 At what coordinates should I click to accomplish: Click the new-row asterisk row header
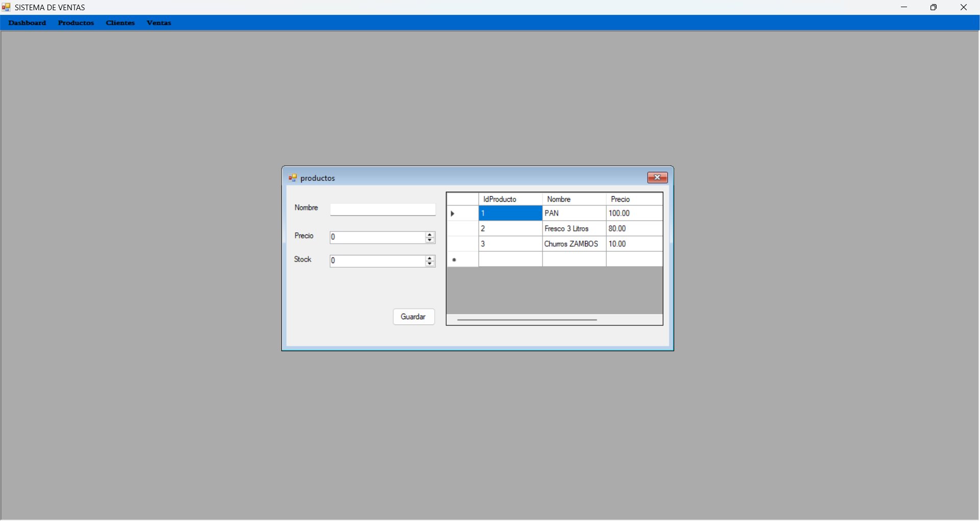[x=463, y=259]
